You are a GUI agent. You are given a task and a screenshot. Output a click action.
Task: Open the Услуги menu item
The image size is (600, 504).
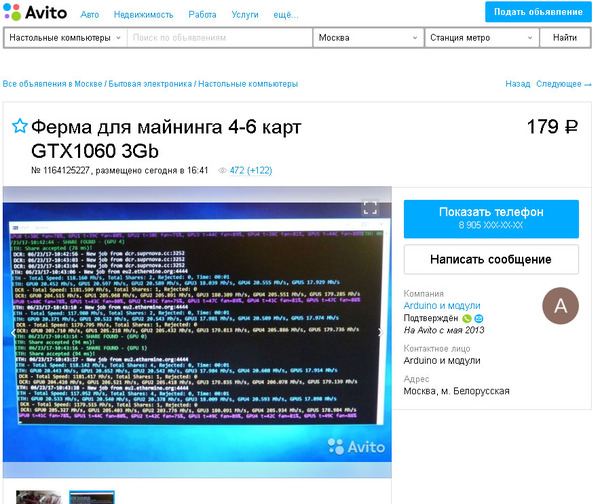244,15
